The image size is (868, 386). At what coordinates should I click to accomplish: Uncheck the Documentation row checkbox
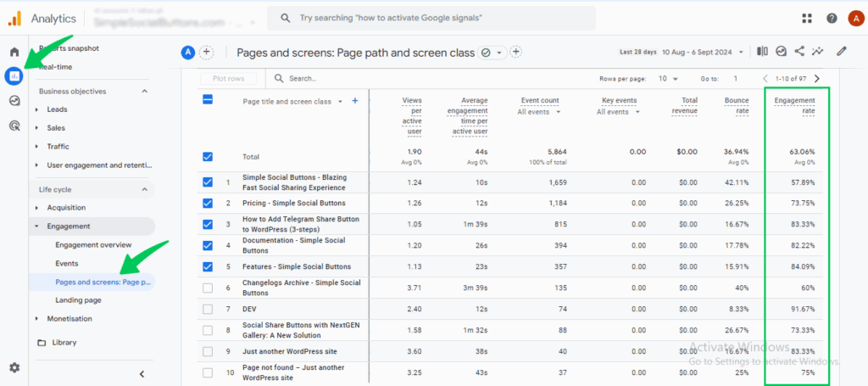coord(208,245)
